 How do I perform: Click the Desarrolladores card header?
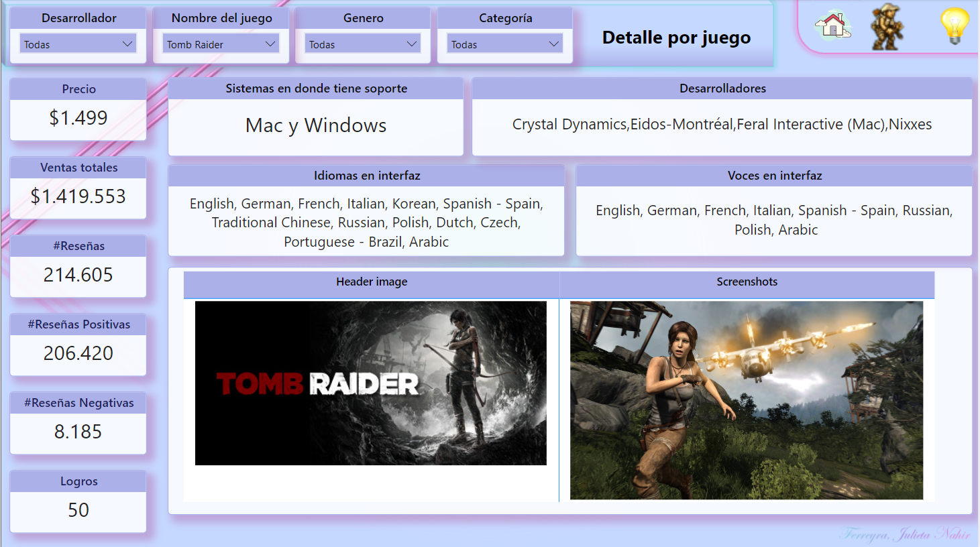722,88
